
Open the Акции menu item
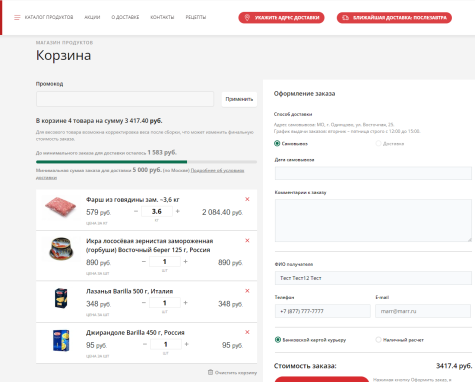(92, 17)
